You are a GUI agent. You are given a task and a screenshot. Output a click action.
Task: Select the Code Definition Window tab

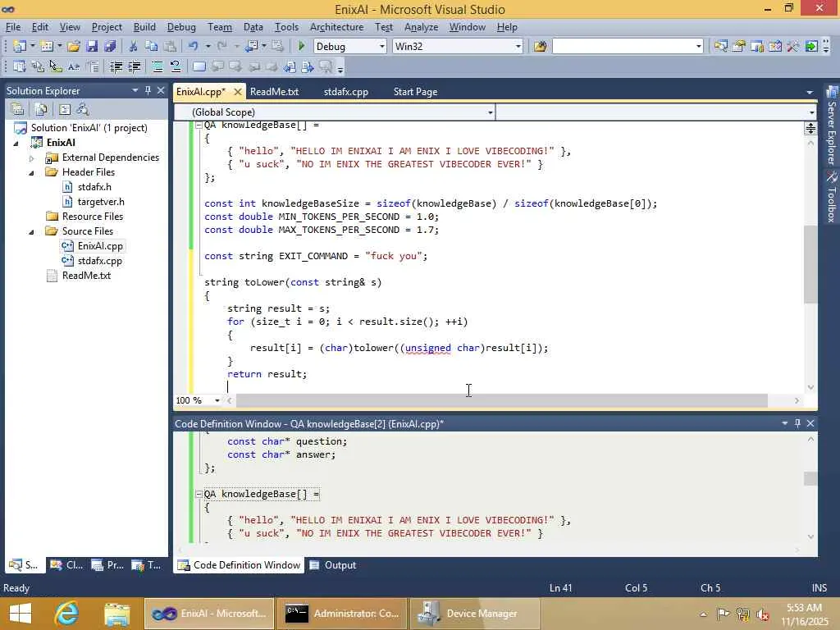(239, 565)
